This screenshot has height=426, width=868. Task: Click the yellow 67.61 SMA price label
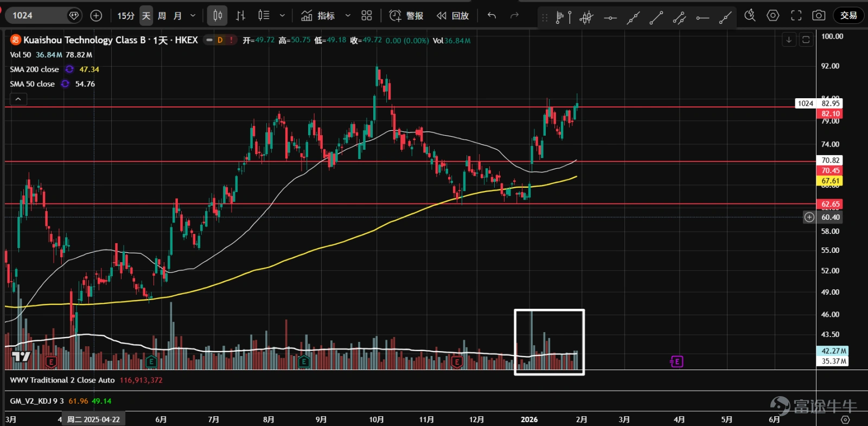[830, 181]
